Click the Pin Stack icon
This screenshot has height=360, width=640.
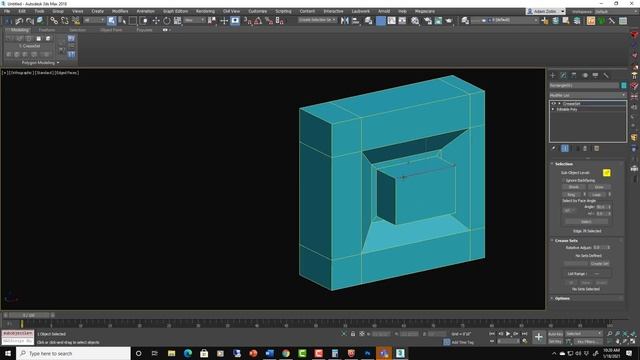554,149
